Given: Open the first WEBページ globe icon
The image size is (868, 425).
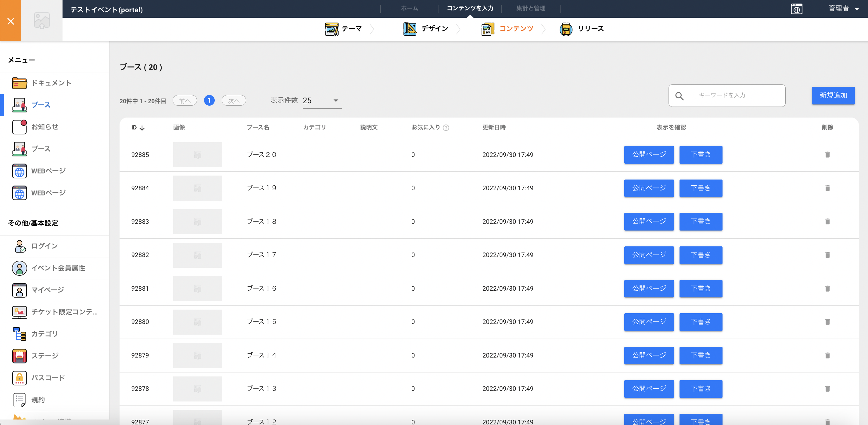Looking at the screenshot, I should pos(20,171).
